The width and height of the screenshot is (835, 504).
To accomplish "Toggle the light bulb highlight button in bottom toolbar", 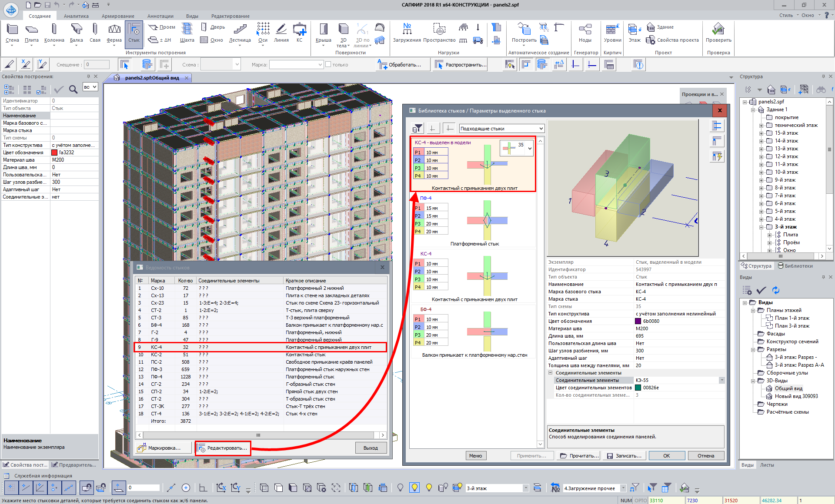I will [414, 487].
